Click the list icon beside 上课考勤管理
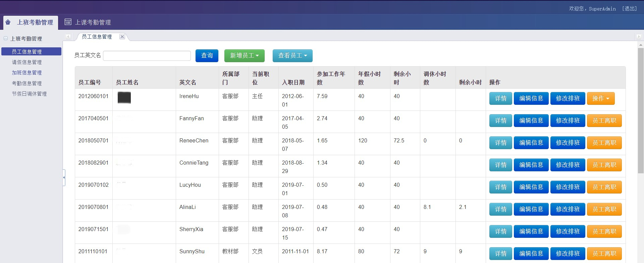 pos(68,22)
